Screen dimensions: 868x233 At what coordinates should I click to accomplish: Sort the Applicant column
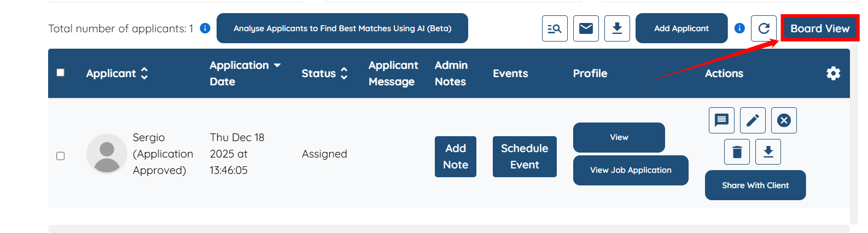coord(144,73)
